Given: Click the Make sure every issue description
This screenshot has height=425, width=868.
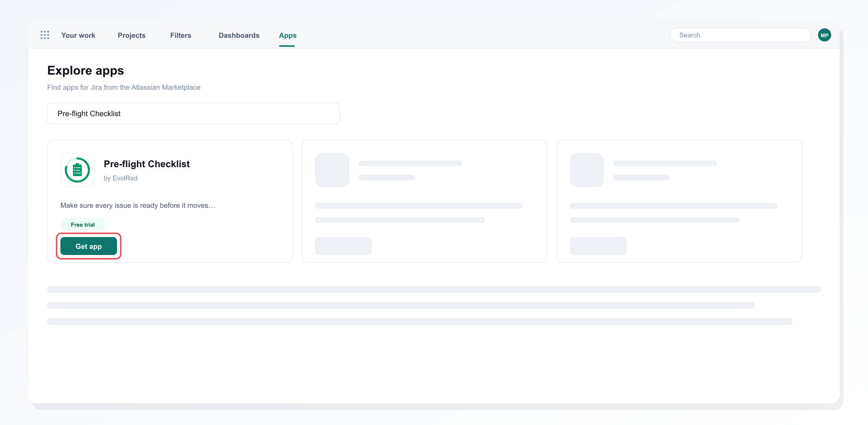Looking at the screenshot, I should [138, 205].
